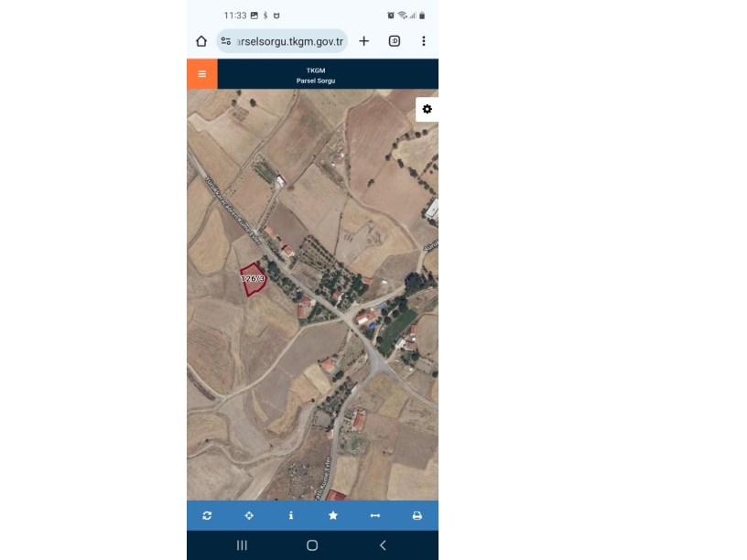Select the highlighted parcel 126/3
The width and height of the screenshot is (747, 560).
point(253,279)
